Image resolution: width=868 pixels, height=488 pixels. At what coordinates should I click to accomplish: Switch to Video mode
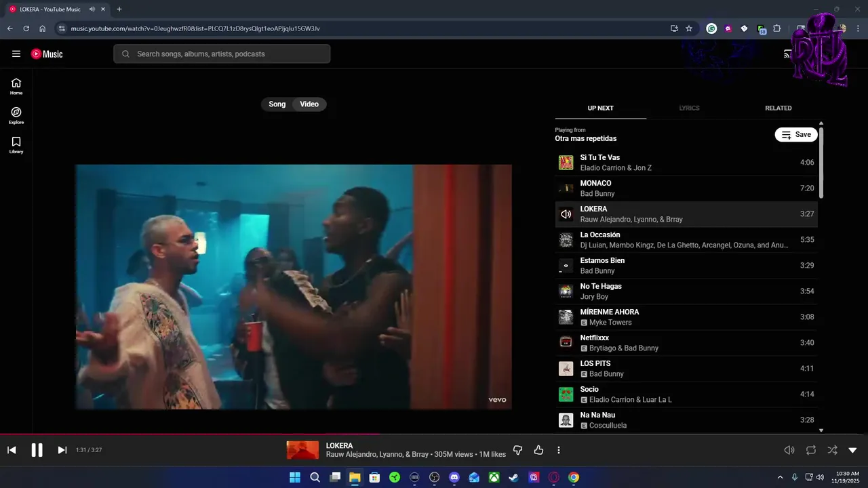tap(309, 104)
